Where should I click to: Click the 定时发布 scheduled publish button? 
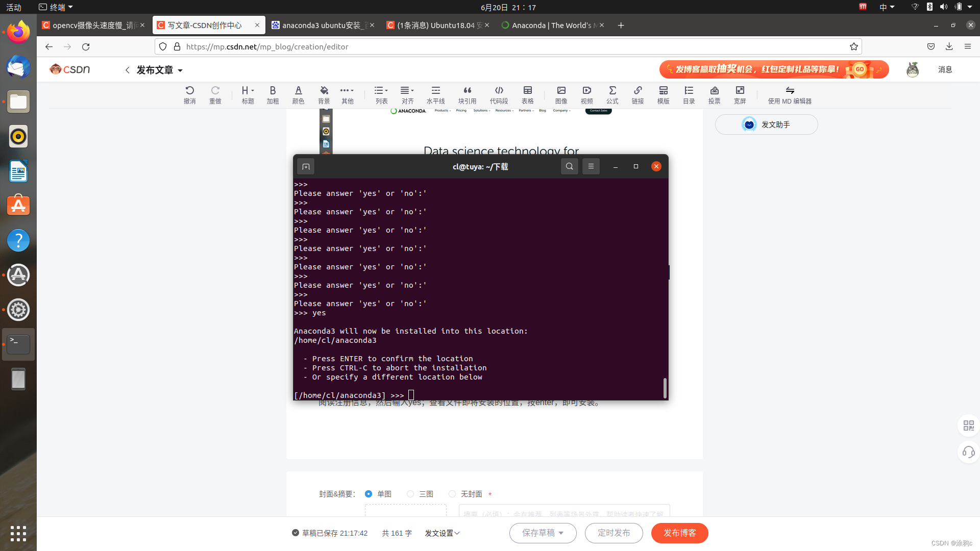614,533
